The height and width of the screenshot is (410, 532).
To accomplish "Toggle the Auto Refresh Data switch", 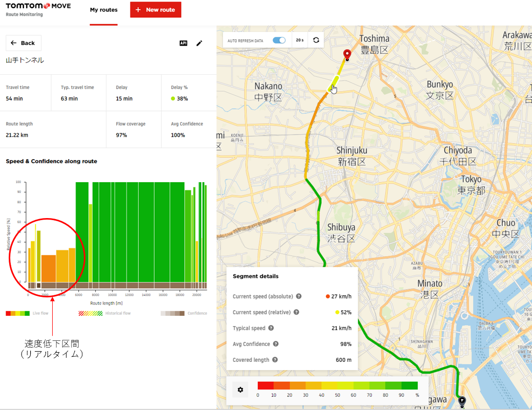I will tap(279, 40).
